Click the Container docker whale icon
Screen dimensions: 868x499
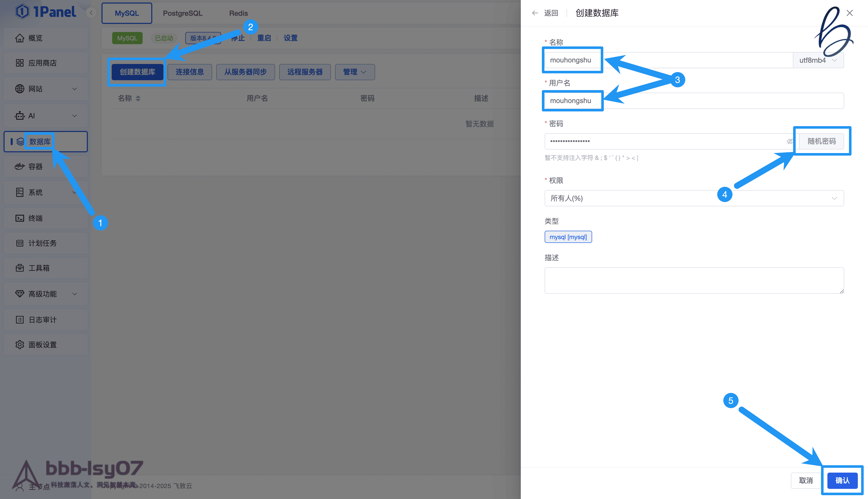click(x=20, y=167)
